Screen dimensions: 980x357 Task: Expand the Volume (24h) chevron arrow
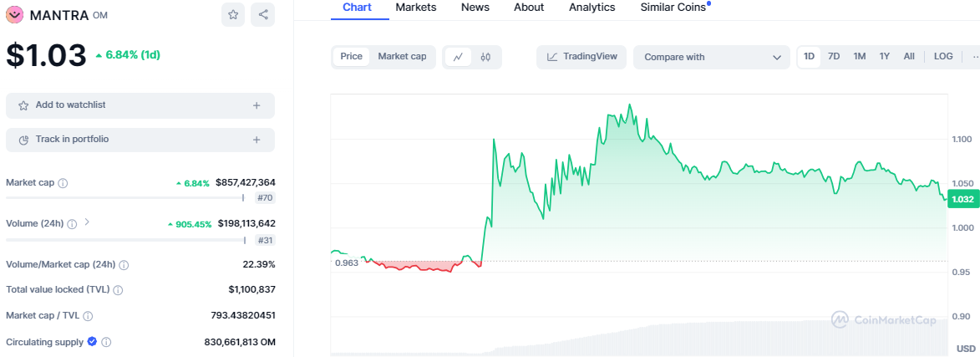click(87, 222)
